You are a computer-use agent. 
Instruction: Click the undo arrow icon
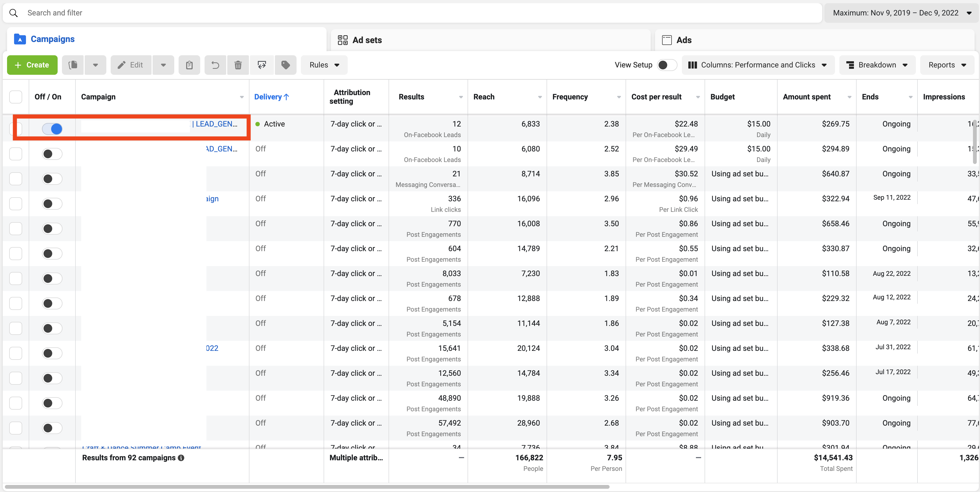pos(215,65)
